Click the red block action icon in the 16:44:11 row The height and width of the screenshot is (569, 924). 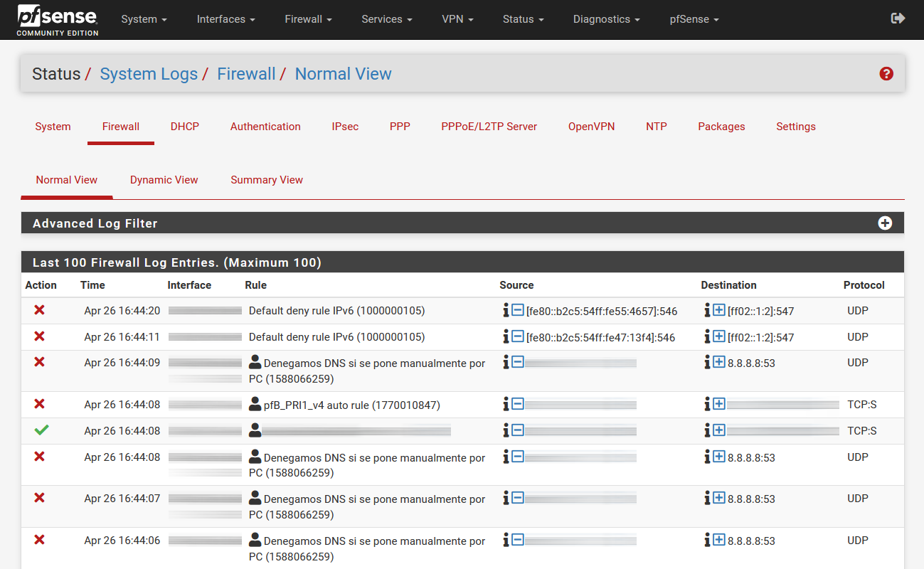point(39,336)
